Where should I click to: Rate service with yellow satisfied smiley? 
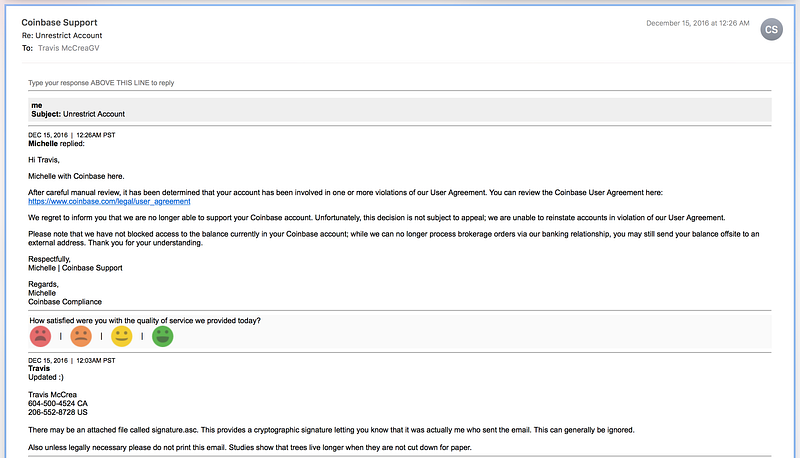tap(121, 337)
